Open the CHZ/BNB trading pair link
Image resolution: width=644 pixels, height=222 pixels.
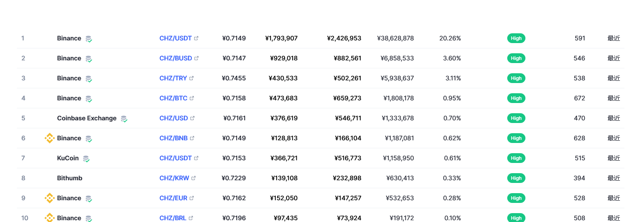pyautogui.click(x=174, y=138)
